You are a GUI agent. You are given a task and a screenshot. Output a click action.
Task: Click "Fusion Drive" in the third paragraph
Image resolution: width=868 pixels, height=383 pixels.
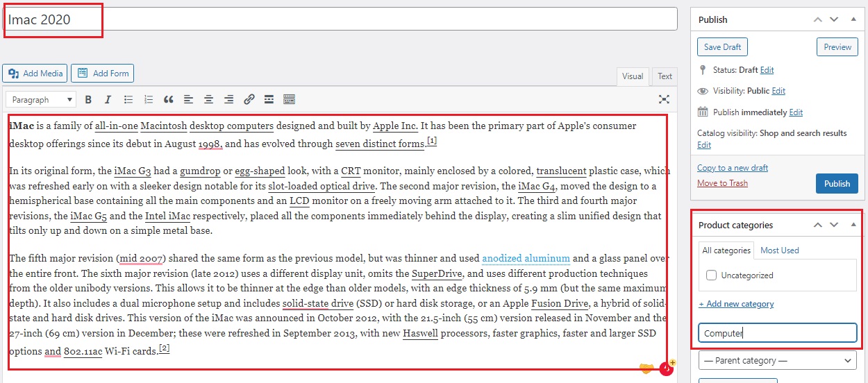pyautogui.click(x=560, y=303)
